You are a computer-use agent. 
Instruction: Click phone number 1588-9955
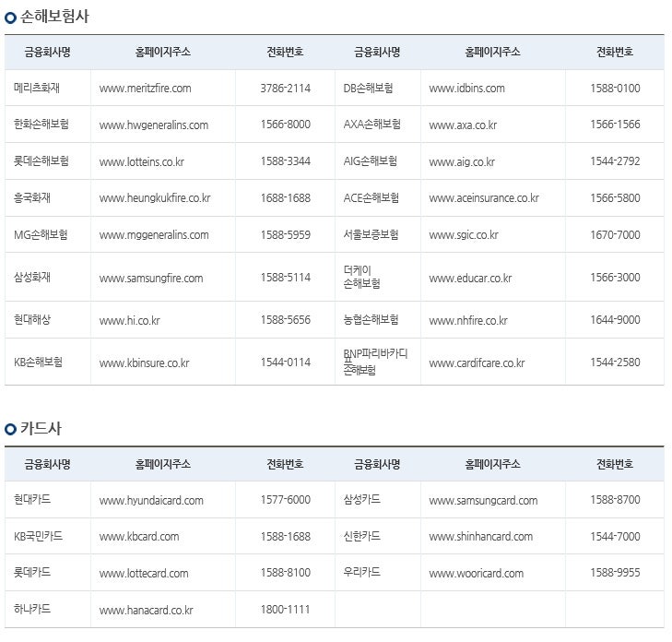[x=615, y=573]
